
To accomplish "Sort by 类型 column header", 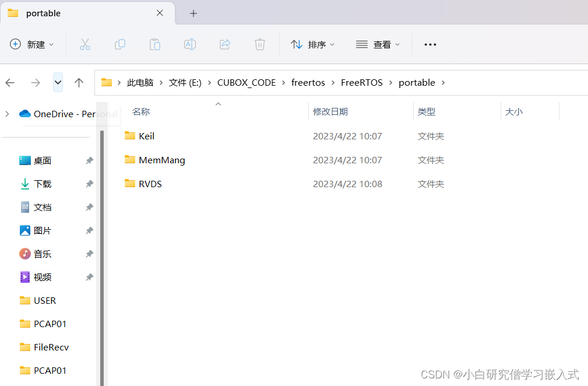I will 427,111.
